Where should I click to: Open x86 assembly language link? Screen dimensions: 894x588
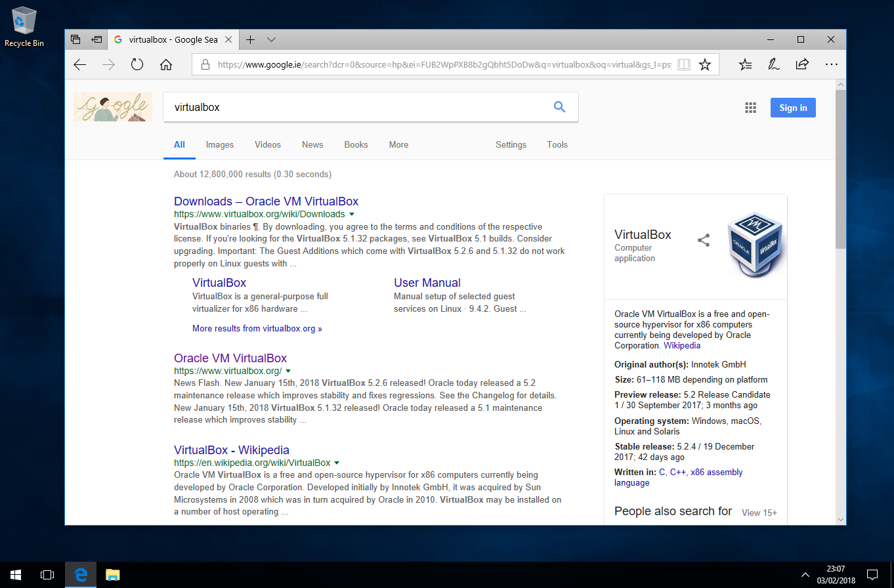[717, 472]
